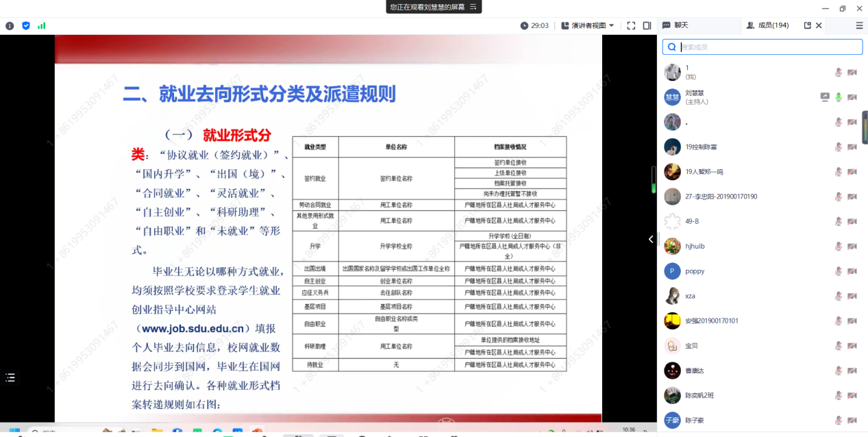Open the 演讲者视图 view dropdown
The width and height of the screenshot is (868, 437).
[587, 25]
